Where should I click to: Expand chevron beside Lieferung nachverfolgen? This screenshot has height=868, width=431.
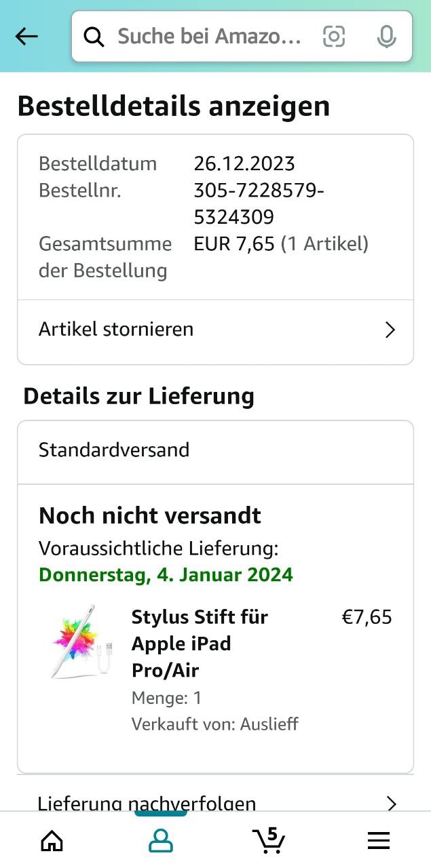391,804
